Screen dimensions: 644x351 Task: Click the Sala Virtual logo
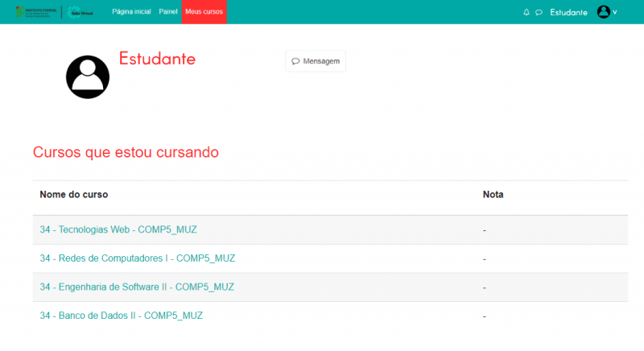point(80,12)
